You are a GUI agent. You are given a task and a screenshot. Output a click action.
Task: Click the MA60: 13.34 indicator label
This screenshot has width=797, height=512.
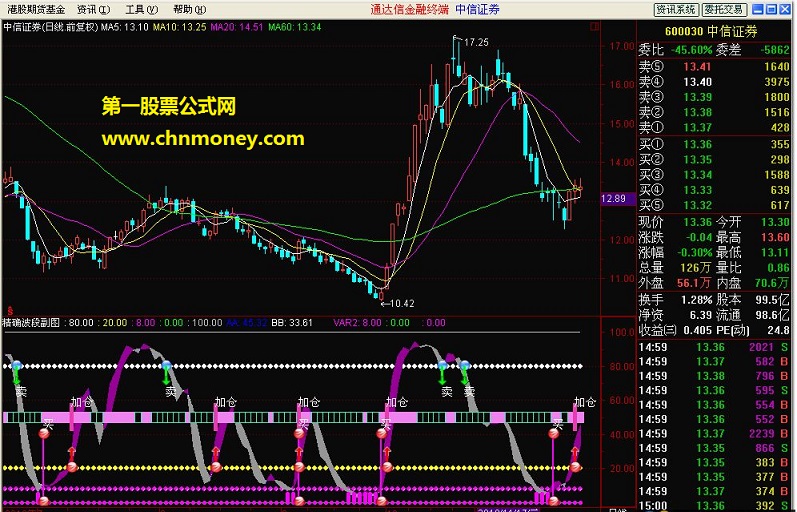pyautogui.click(x=295, y=27)
